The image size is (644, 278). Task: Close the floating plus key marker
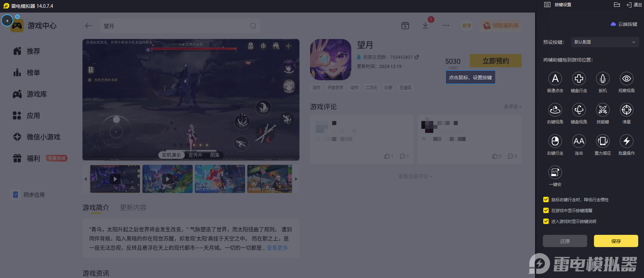(x=17, y=16)
